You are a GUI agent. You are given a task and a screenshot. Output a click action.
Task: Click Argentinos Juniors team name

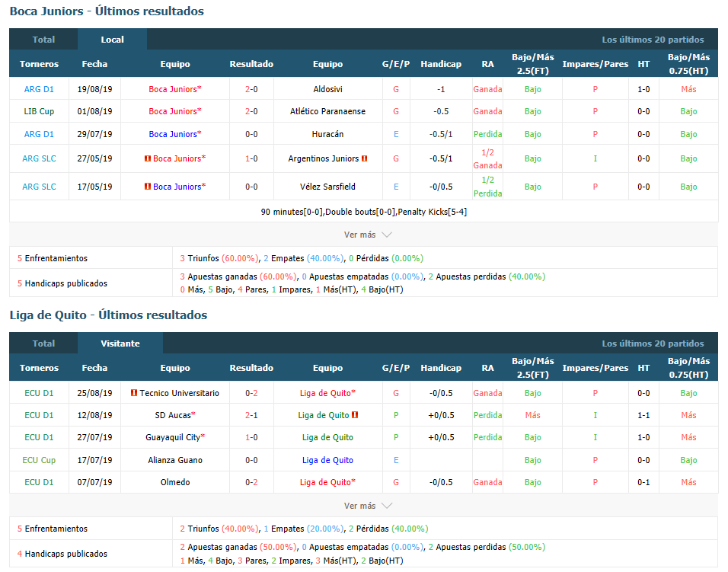(x=324, y=158)
